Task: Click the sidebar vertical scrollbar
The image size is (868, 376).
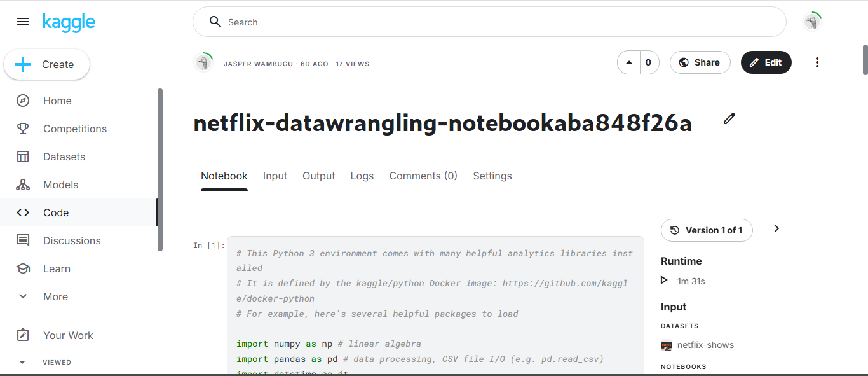Action: (160, 169)
